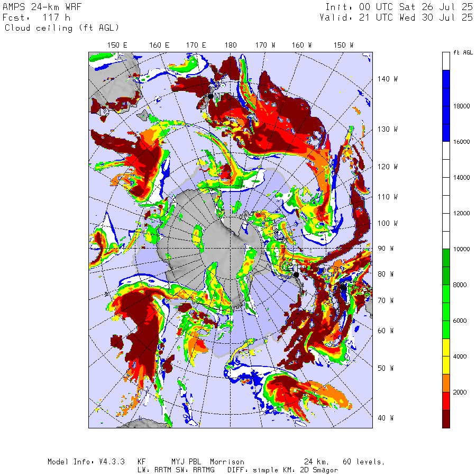Click the '100 W' longitude label
The width and height of the screenshot is (476, 476).
pyautogui.click(x=388, y=223)
